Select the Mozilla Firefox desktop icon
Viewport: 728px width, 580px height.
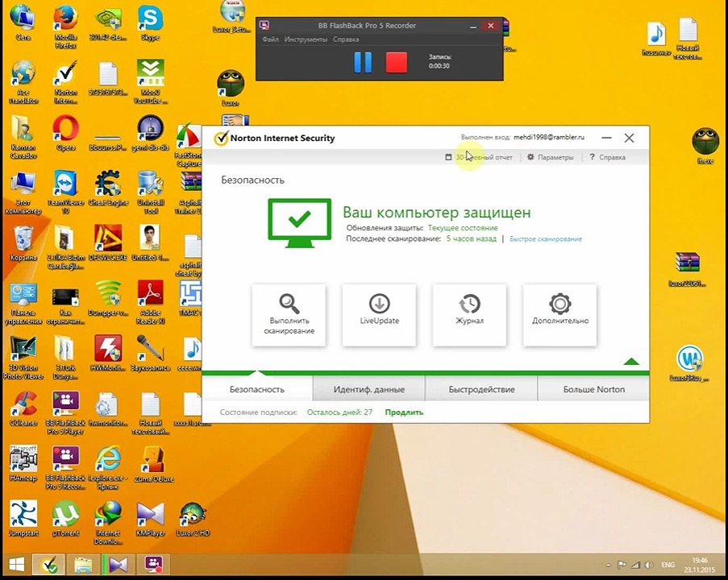pyautogui.click(x=65, y=27)
